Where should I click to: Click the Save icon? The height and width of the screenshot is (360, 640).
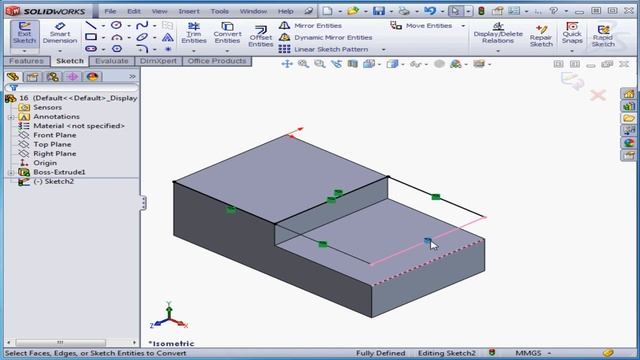[x=379, y=11]
